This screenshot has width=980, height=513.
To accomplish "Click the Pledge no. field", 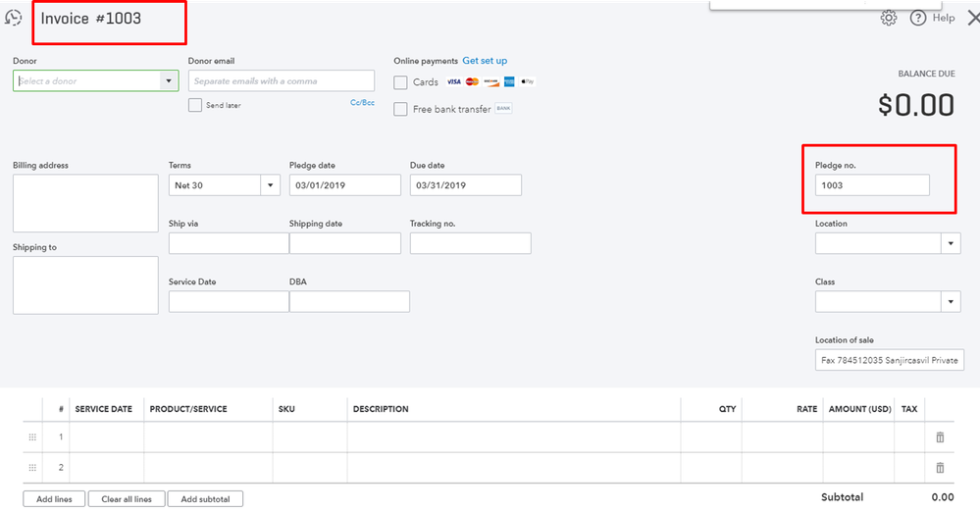I will [x=872, y=185].
